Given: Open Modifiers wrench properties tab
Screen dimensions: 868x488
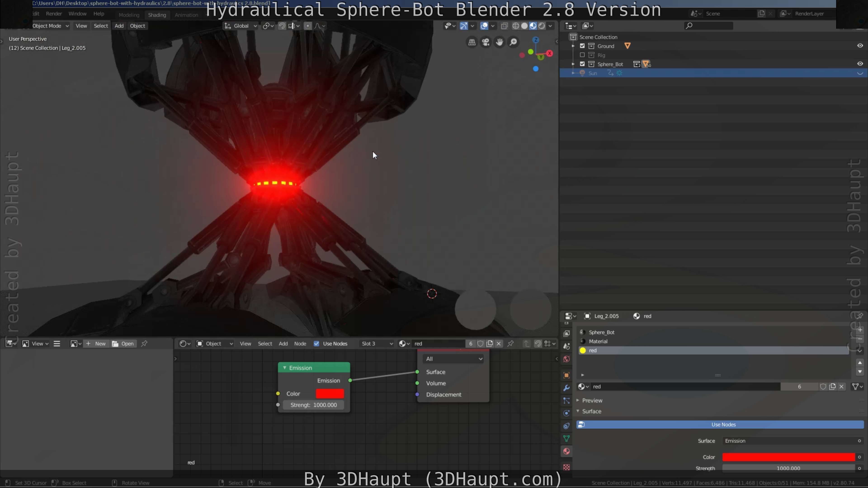Looking at the screenshot, I should [566, 388].
